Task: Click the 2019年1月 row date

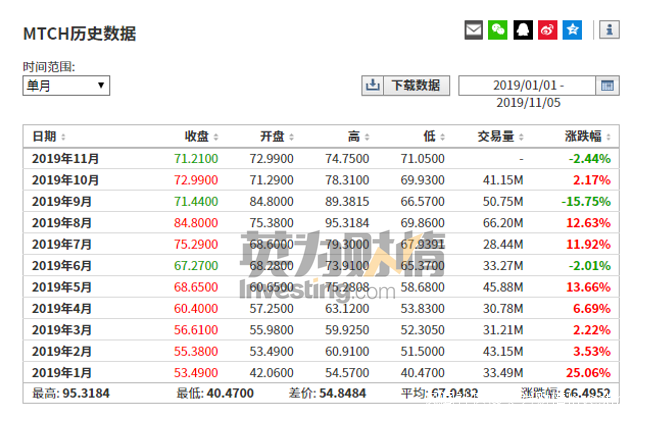Action: [62, 373]
